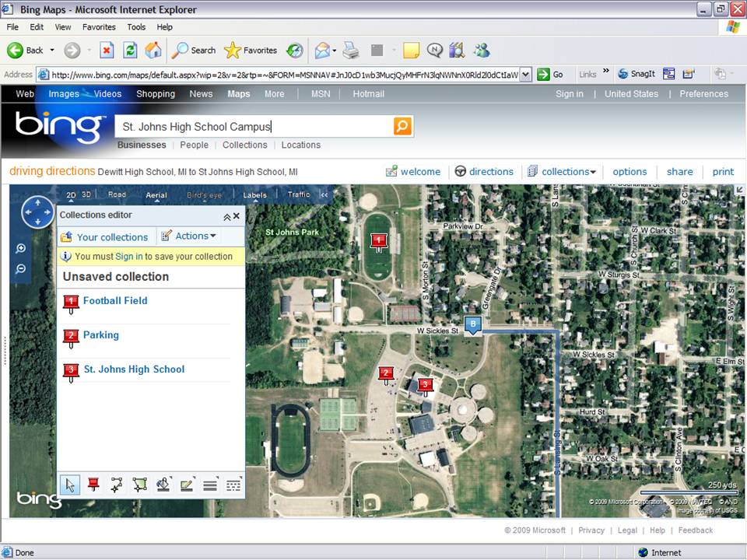
Task: Switch map to Road view
Action: 117,194
